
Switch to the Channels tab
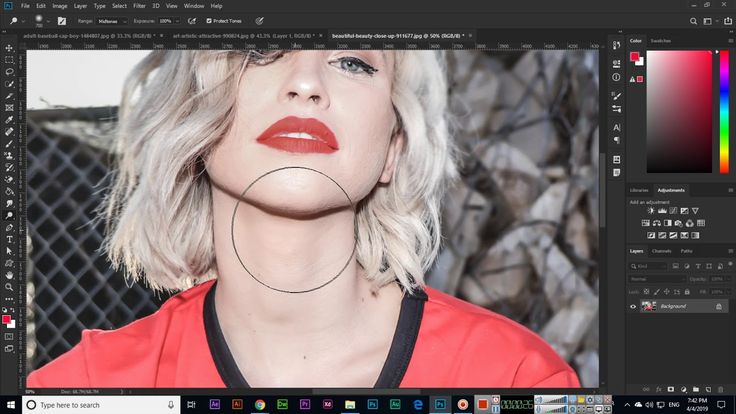click(x=661, y=251)
